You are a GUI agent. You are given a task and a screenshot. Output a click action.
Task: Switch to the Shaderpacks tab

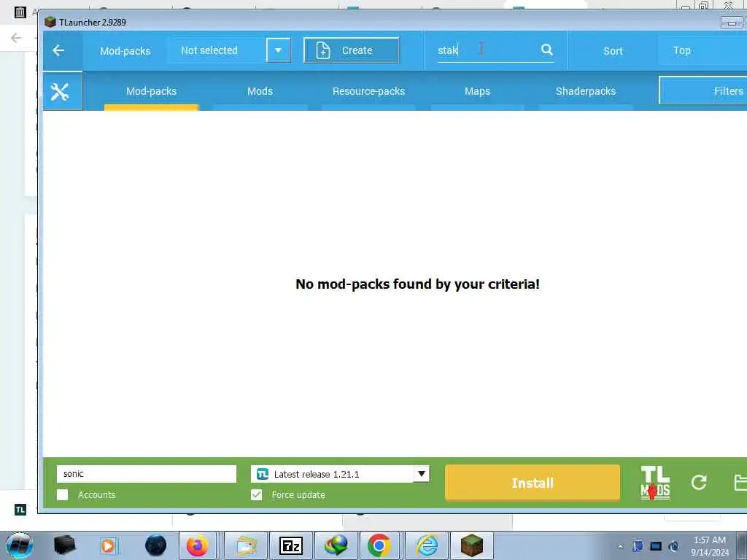[x=586, y=91]
